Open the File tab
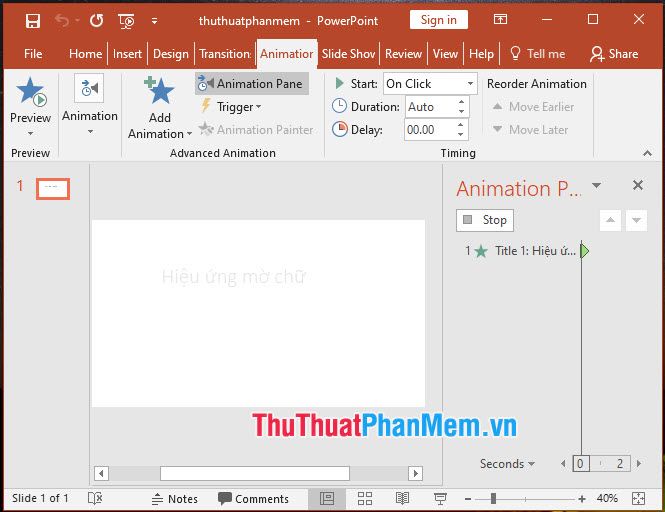The image size is (665, 512). tap(33, 54)
